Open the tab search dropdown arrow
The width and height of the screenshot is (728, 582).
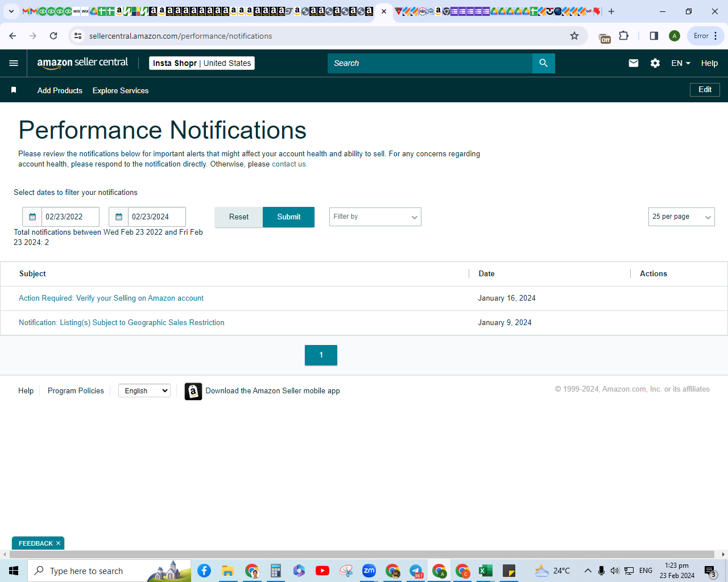tap(11, 11)
